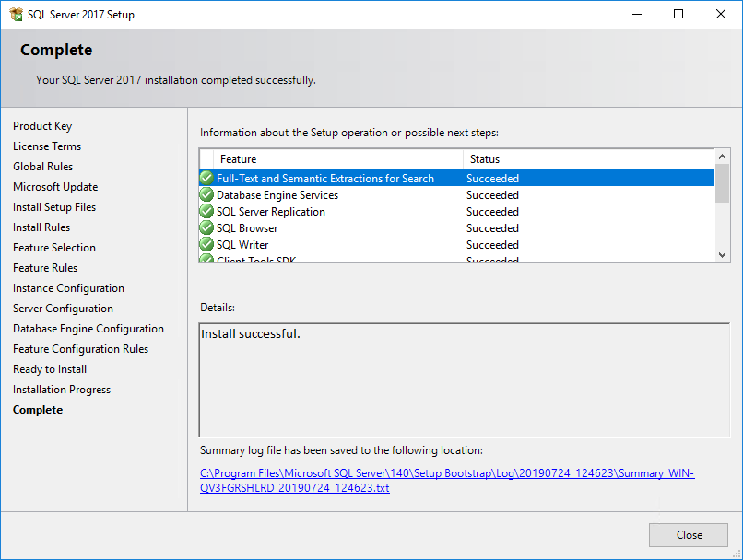The width and height of the screenshot is (743, 560).
Task: Click green check icon beside Database Engine Services
Action: [x=206, y=194]
